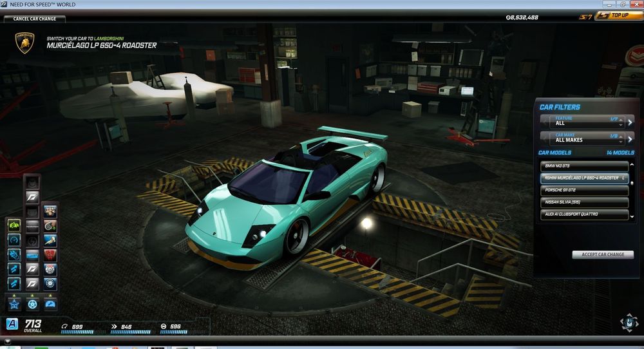Click the car models list down arrow
The image size is (644, 349).
click(632, 217)
